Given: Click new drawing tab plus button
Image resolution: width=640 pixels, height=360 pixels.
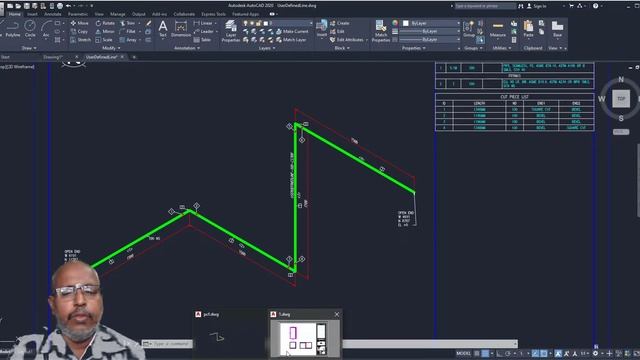Looking at the screenshot, I should (x=134, y=57).
